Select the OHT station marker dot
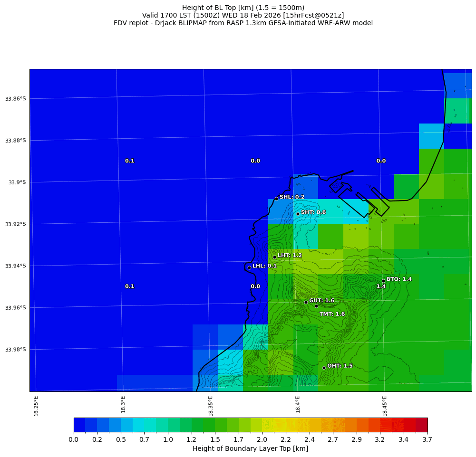The image size is (476, 457). coord(324,368)
